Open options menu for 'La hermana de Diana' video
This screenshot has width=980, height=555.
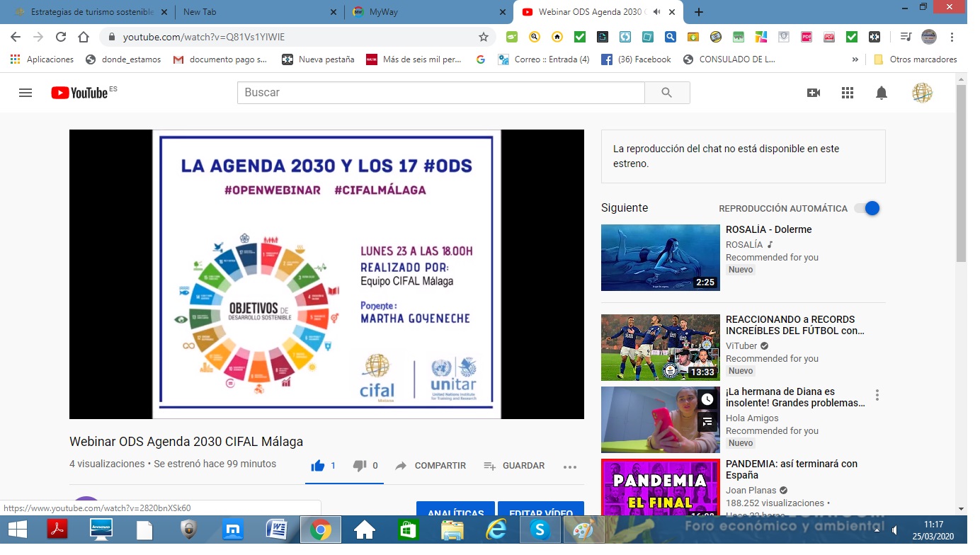pos(877,395)
